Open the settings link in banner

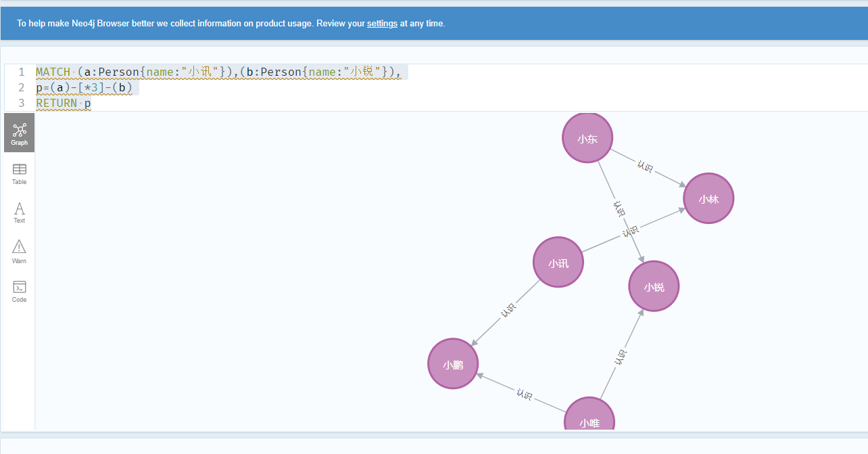(x=382, y=24)
